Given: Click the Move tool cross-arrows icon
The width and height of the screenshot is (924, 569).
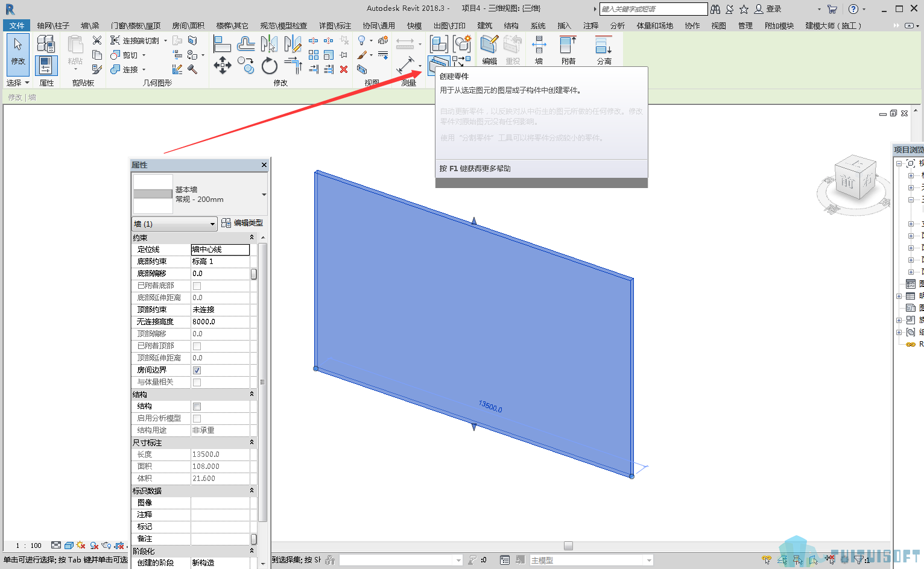Looking at the screenshot, I should point(222,65).
